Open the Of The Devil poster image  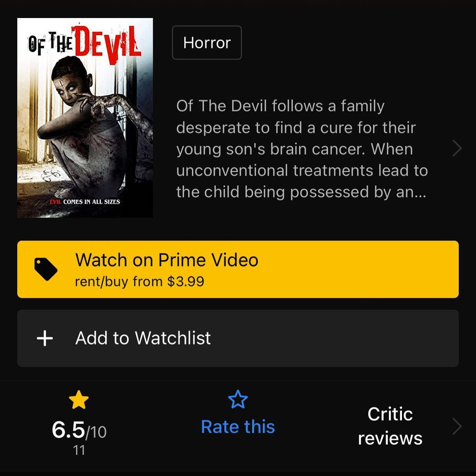(x=85, y=118)
